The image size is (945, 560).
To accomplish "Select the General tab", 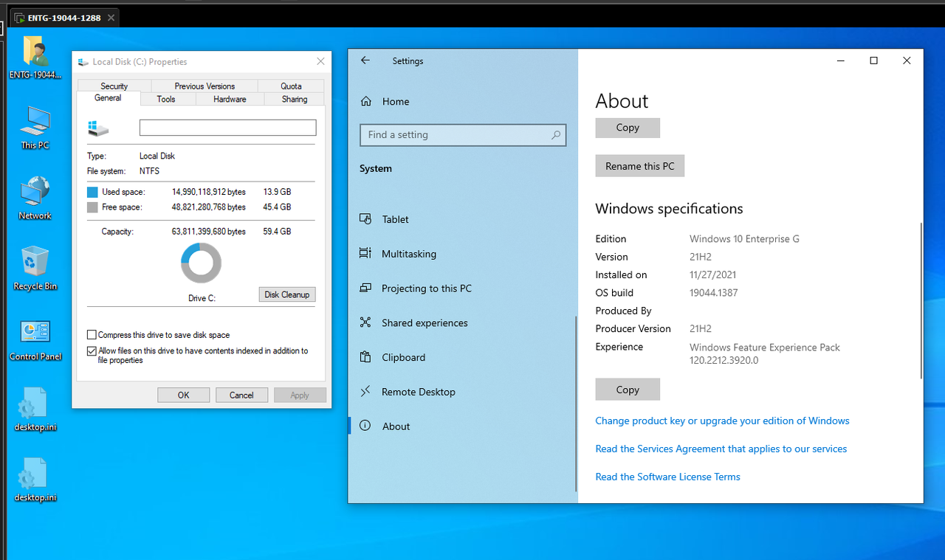I will 108,98.
